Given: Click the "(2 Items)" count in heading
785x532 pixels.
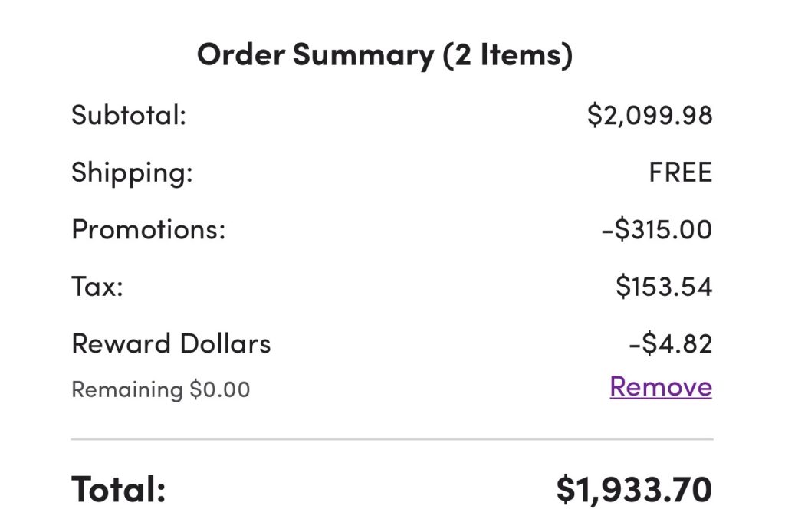Looking at the screenshot, I should point(507,55).
